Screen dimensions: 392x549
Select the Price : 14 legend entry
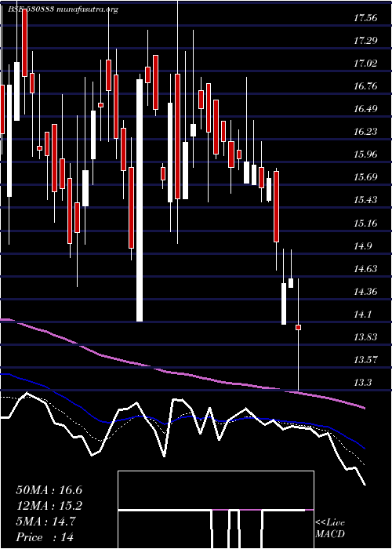pos(45,537)
